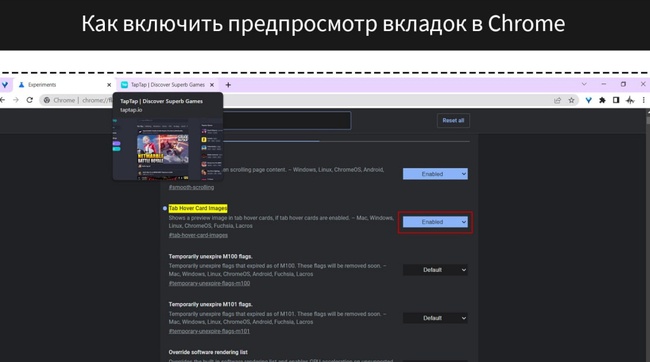Click the Reset all button
Viewport: 650px width, 362px height.
coord(453,121)
